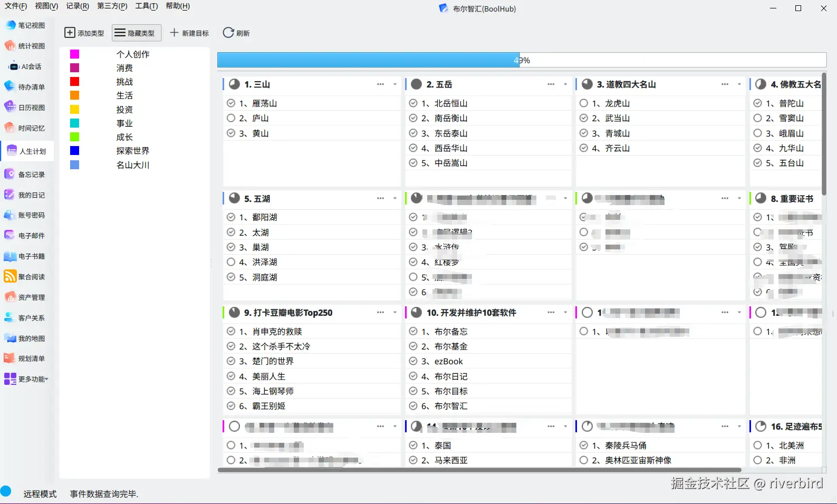Screen dimensions: 837x504
Task: Open the dropdown arrow on 3. 道教四大名山
Action: 739,84
